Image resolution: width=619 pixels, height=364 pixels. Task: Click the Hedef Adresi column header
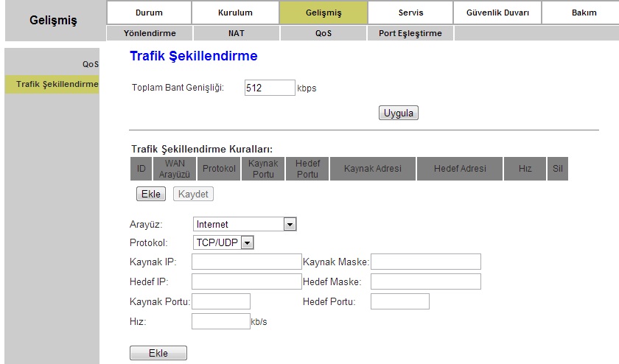pos(460,169)
